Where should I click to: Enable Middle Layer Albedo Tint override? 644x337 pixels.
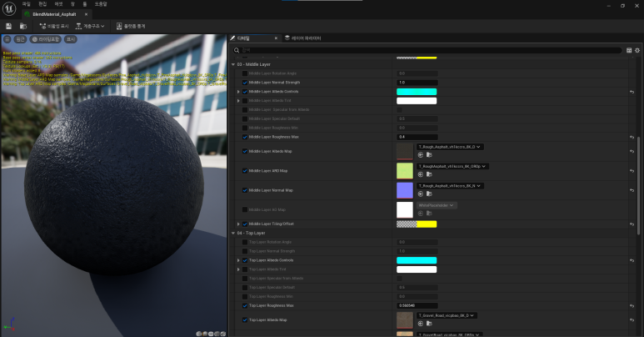[x=245, y=101]
